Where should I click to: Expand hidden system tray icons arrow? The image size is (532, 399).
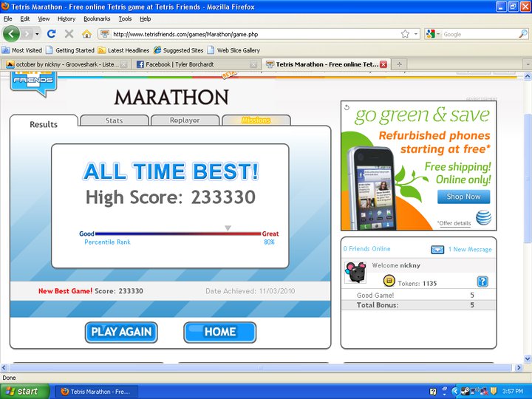click(455, 391)
